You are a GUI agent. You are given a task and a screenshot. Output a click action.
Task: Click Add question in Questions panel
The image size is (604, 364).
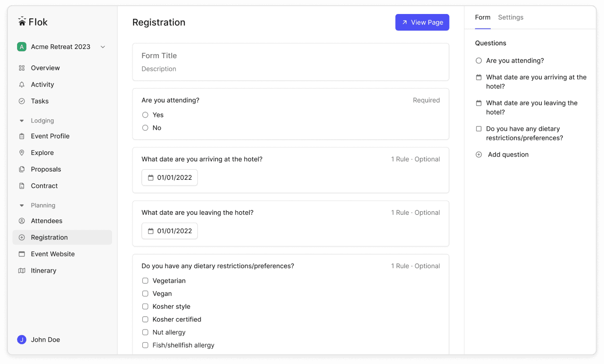point(508,154)
